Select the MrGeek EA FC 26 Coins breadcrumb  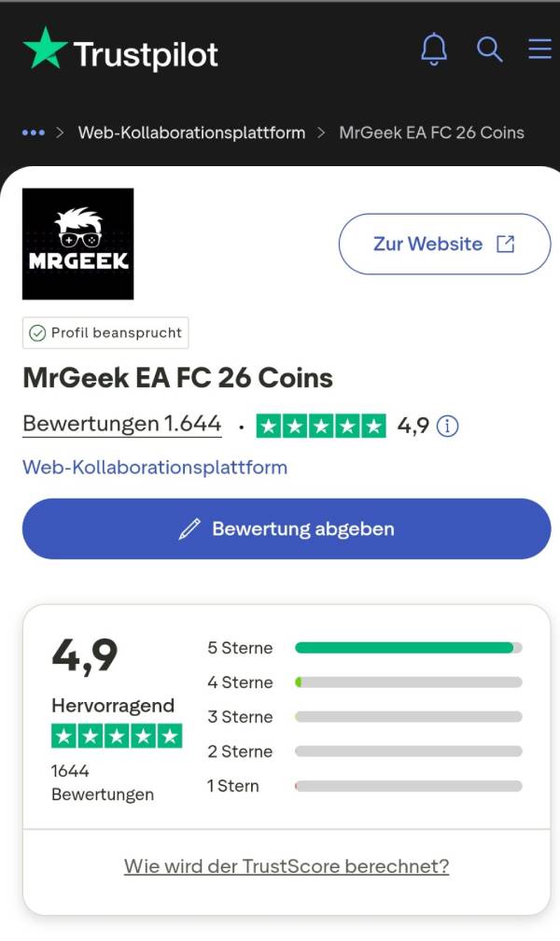pos(431,133)
